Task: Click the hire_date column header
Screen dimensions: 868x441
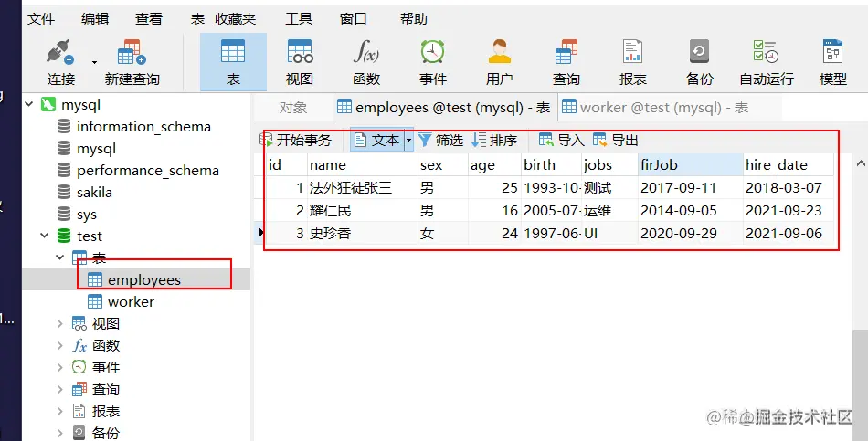Action: tap(788, 165)
